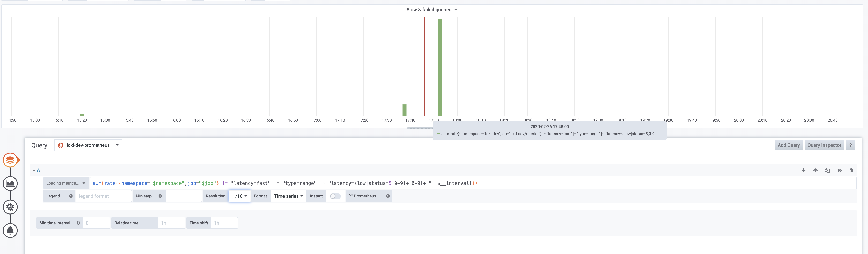Move query A up with arrow icon
This screenshot has height=254, width=868.
click(815, 170)
